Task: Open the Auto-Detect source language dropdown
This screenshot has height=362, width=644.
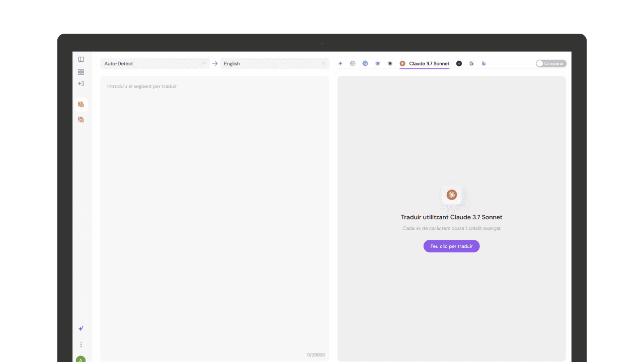Action: coord(154,64)
